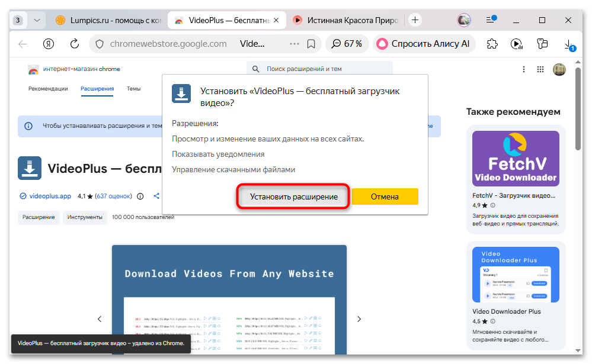Open the Video Downloader Plus title link
Image resolution: width=592 pixels, height=364 pixels.
click(506, 311)
